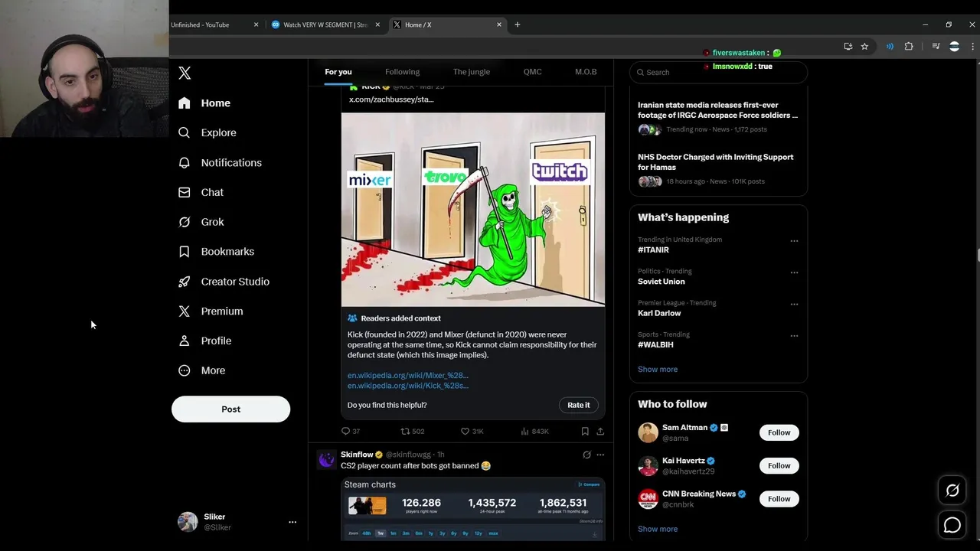Open the browser Extensions puzzle icon
This screenshot has width=980, height=551.
point(909,47)
